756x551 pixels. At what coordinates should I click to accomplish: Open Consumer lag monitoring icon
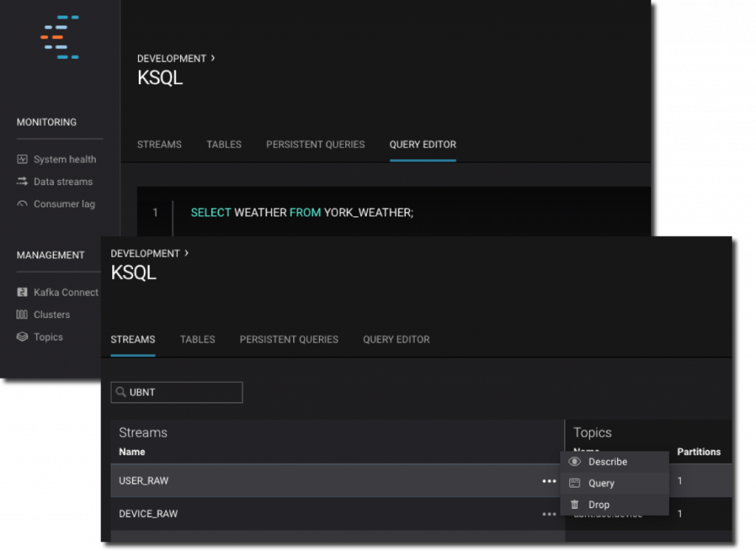(x=23, y=204)
